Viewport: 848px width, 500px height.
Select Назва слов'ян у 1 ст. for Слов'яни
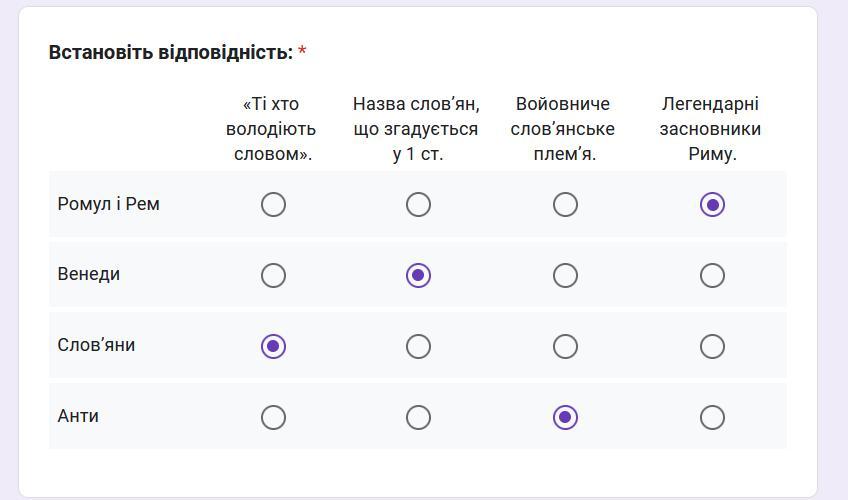click(418, 346)
